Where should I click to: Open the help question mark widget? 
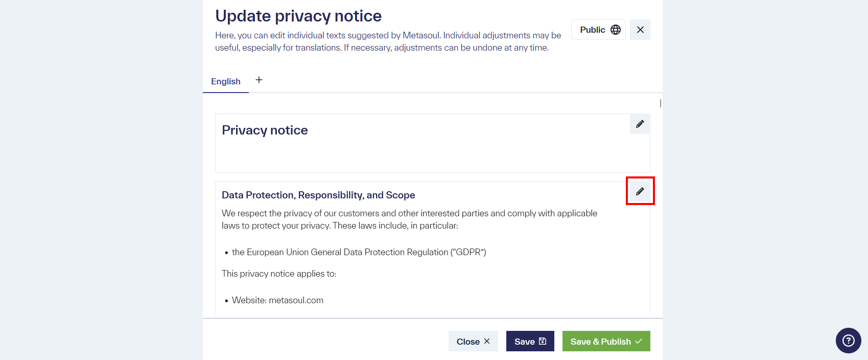848,341
